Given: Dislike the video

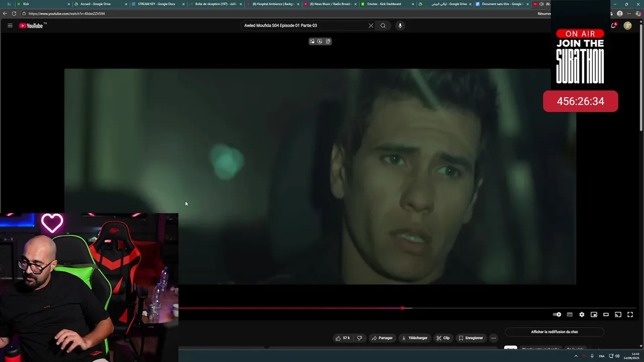Looking at the screenshot, I should coord(359,338).
